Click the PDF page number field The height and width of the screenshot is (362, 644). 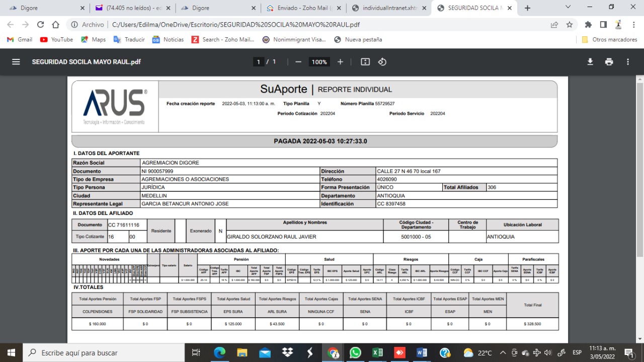coord(259,62)
